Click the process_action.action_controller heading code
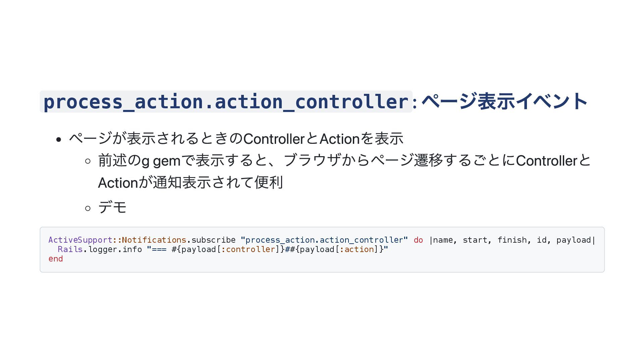644x362 pixels. 226,102
